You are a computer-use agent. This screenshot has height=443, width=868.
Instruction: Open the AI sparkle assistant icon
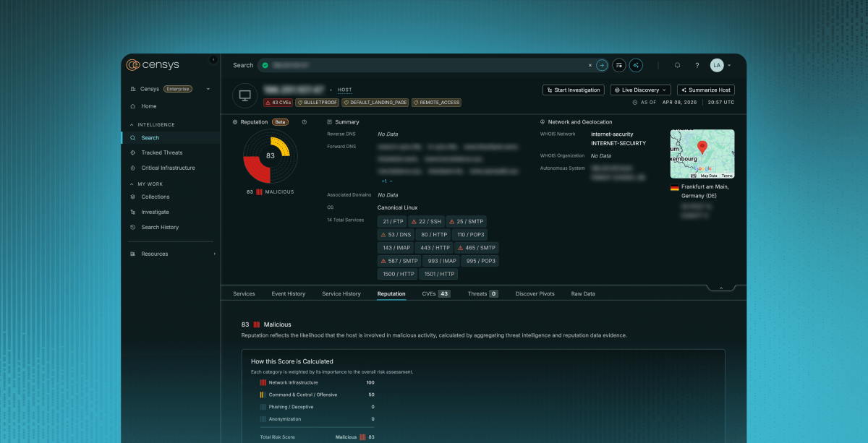coord(636,65)
